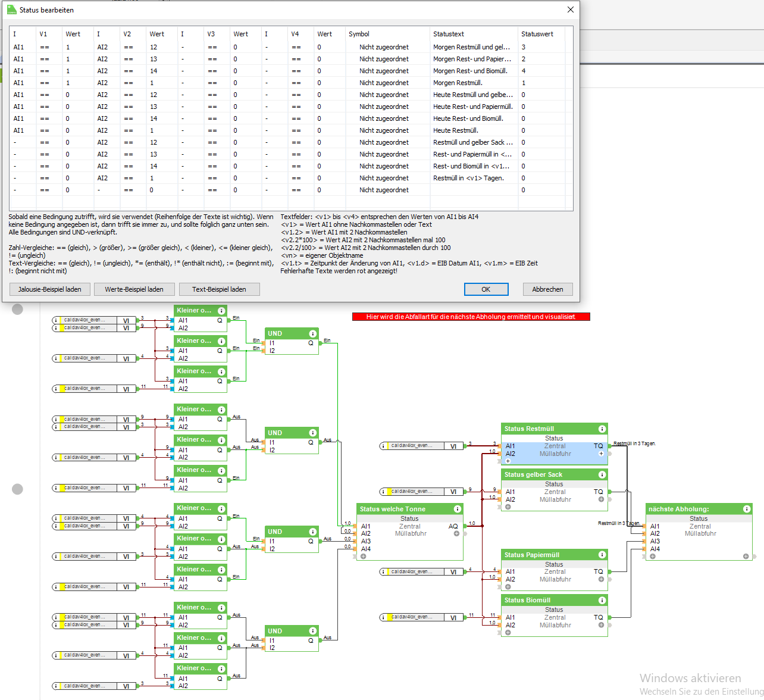Open info icon on nächste Abholung block

coord(746,509)
